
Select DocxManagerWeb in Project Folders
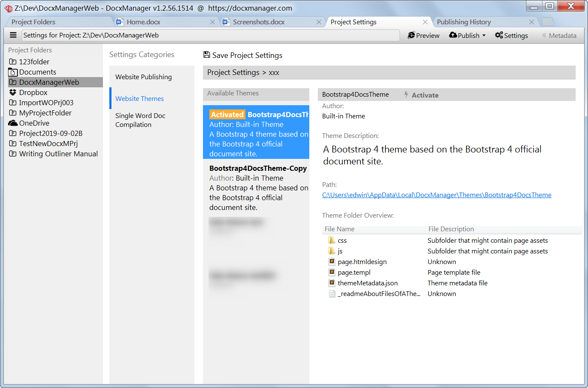[x=55, y=82]
